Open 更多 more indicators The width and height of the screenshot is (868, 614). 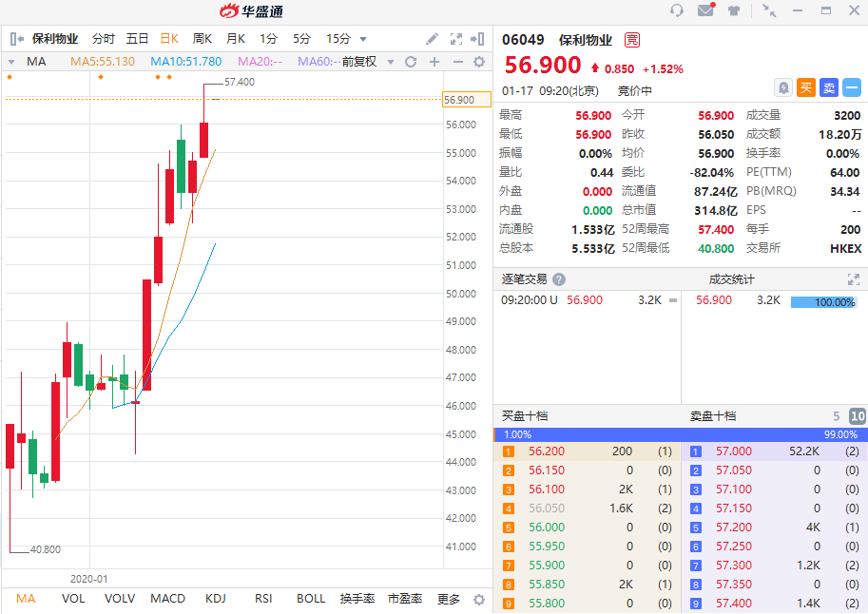pos(449,599)
